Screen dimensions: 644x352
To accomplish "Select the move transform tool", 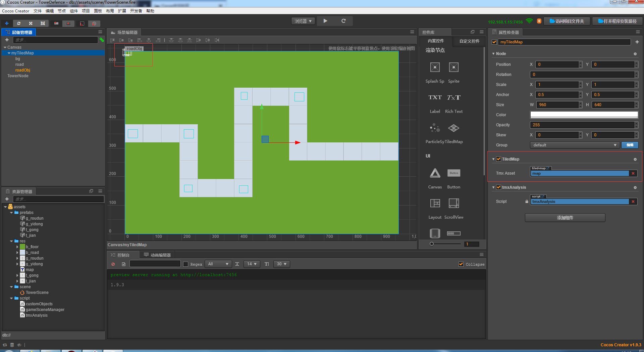I will (7, 24).
